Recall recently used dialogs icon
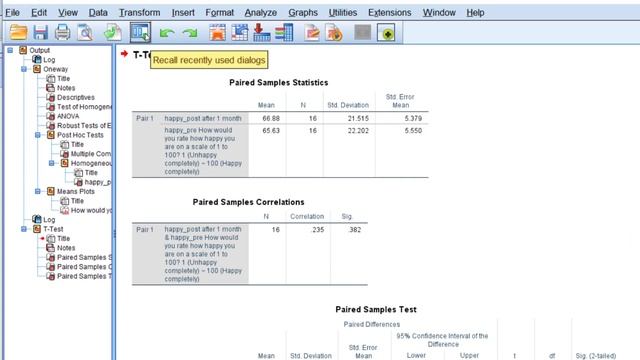Viewport: 640px width, 360px height. click(140, 32)
